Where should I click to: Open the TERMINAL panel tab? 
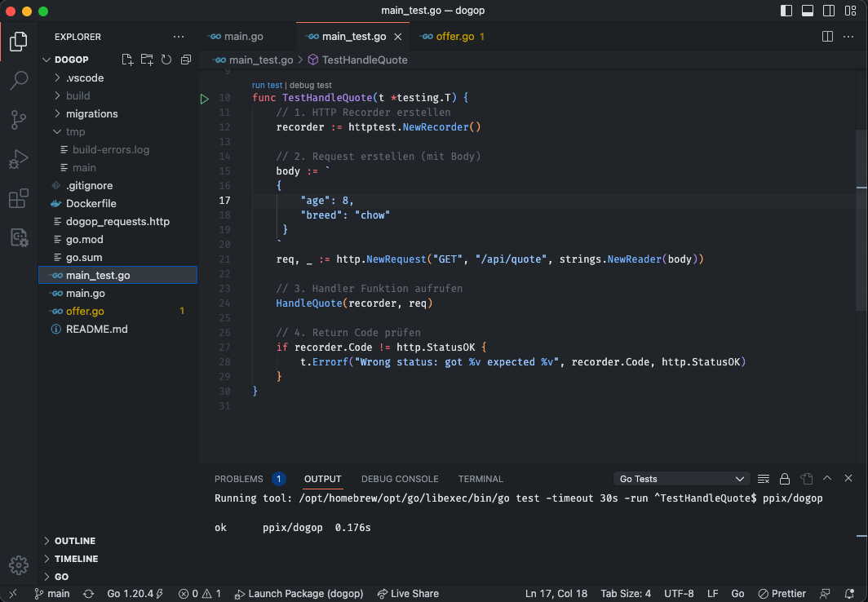click(480, 479)
